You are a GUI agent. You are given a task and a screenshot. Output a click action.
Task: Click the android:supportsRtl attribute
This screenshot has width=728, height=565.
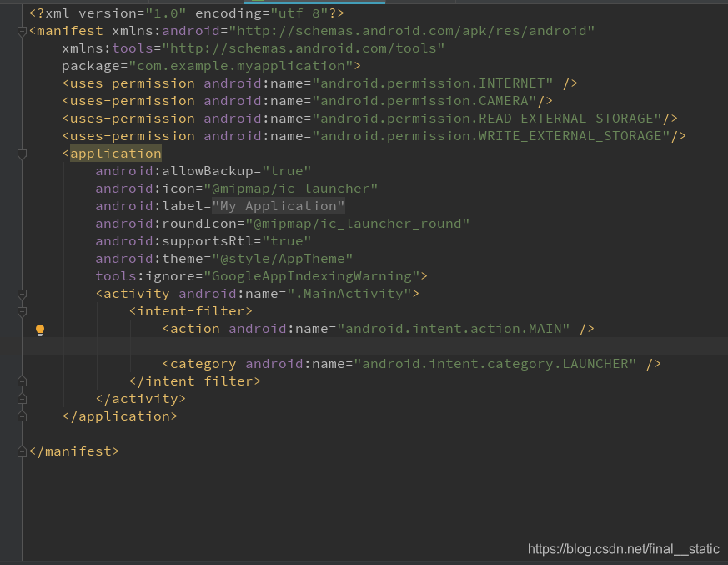point(174,241)
